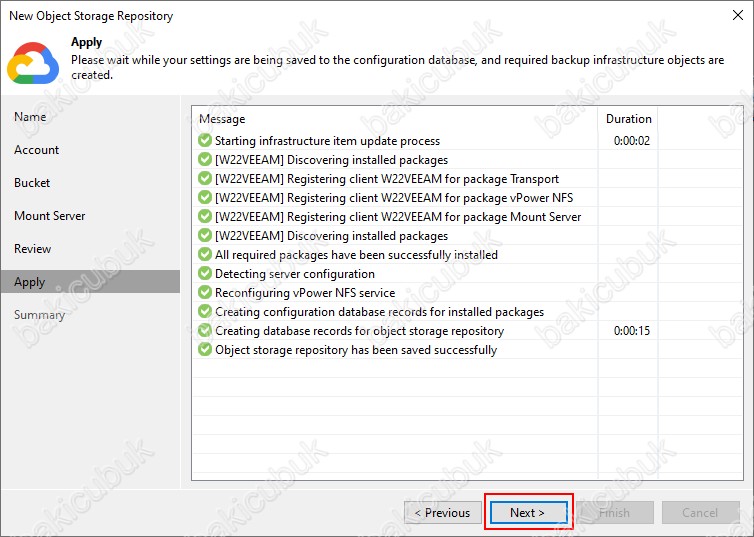This screenshot has height=537, width=754.
Task: Select the Summary wizard step
Action: point(39,315)
